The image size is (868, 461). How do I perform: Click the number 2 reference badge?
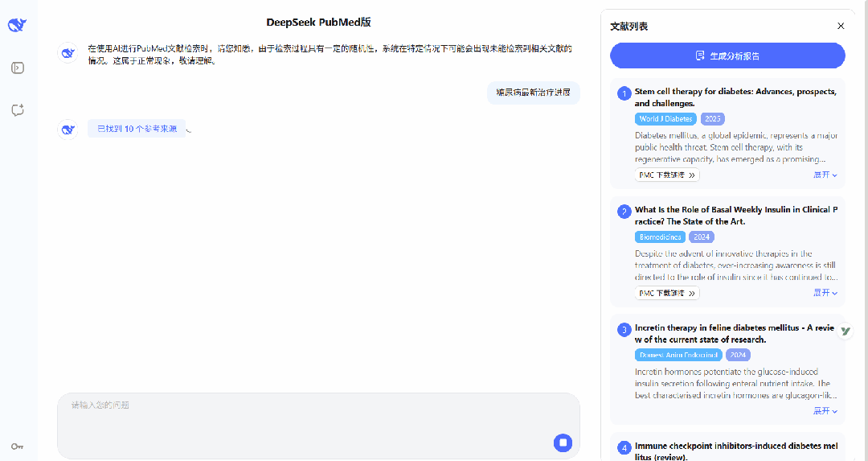624,212
